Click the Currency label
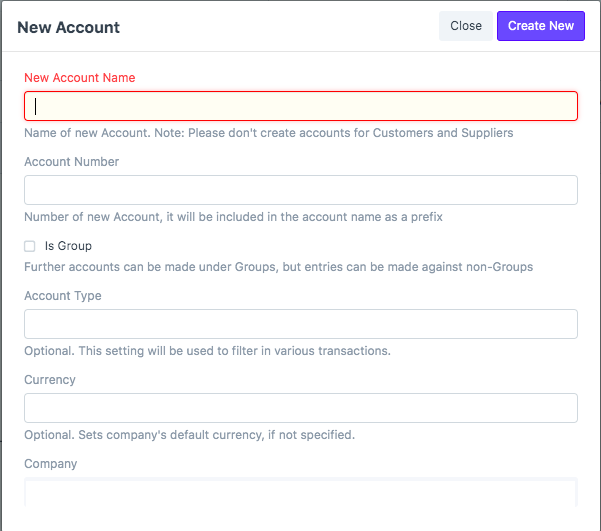601x531 pixels. pos(50,380)
